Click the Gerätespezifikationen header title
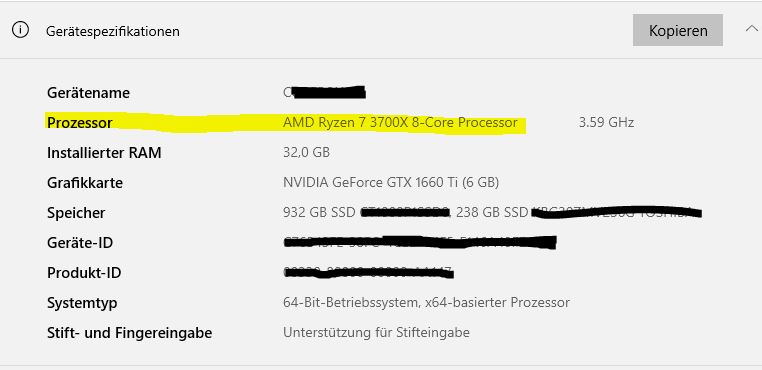The width and height of the screenshot is (762, 370). point(113,32)
